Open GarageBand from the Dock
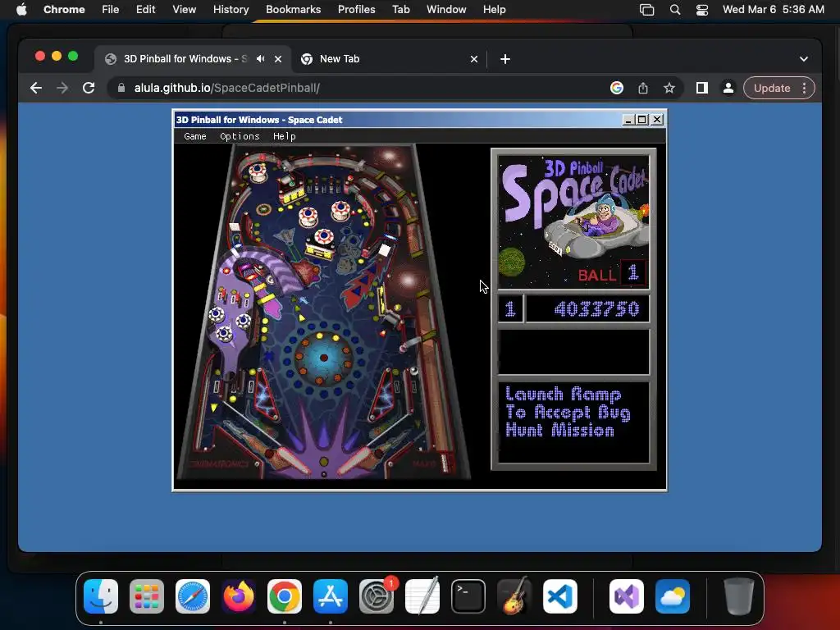The height and width of the screenshot is (630, 840). [514, 596]
